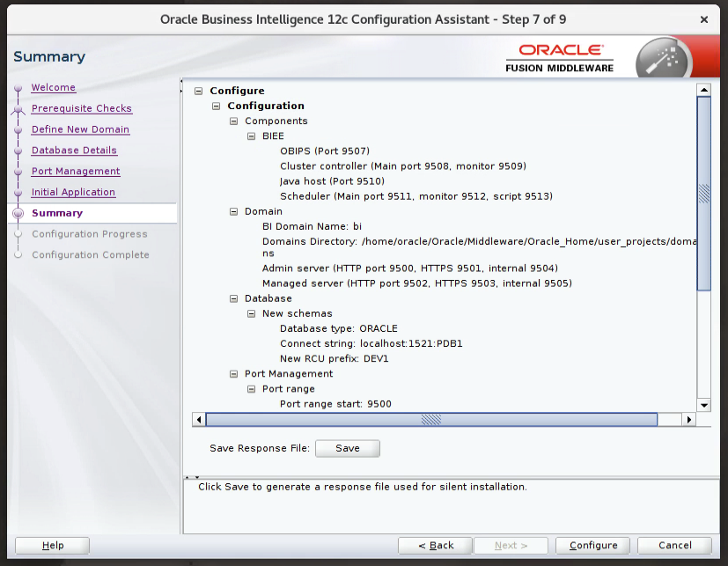Screen dimensions: 728x566
Task: Click the Configure button
Action: coord(593,546)
